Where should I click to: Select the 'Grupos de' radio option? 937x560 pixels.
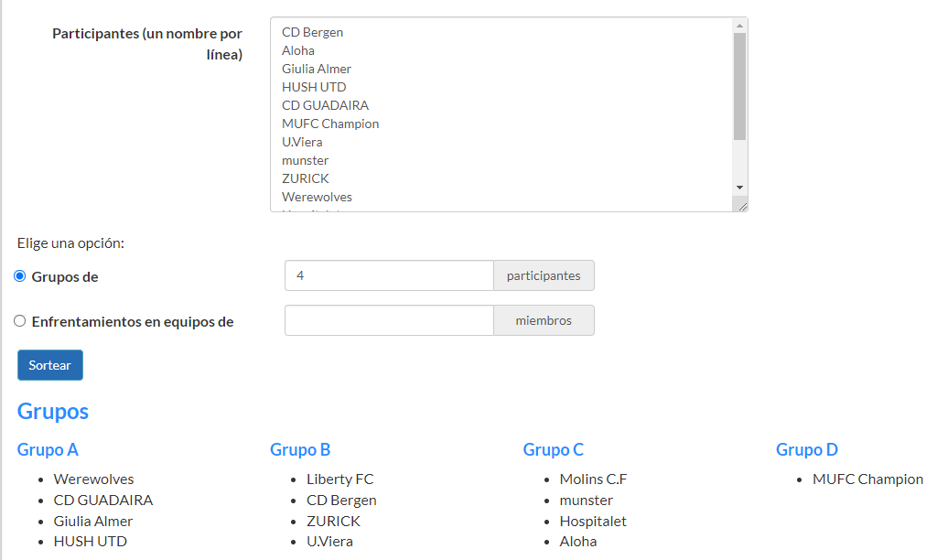pyautogui.click(x=20, y=276)
